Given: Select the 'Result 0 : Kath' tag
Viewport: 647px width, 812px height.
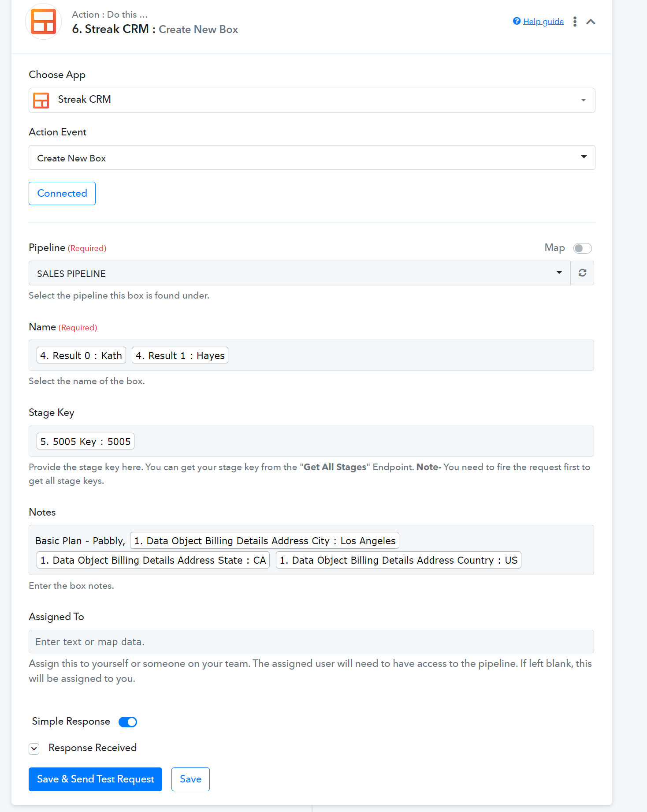Looking at the screenshot, I should click(81, 355).
